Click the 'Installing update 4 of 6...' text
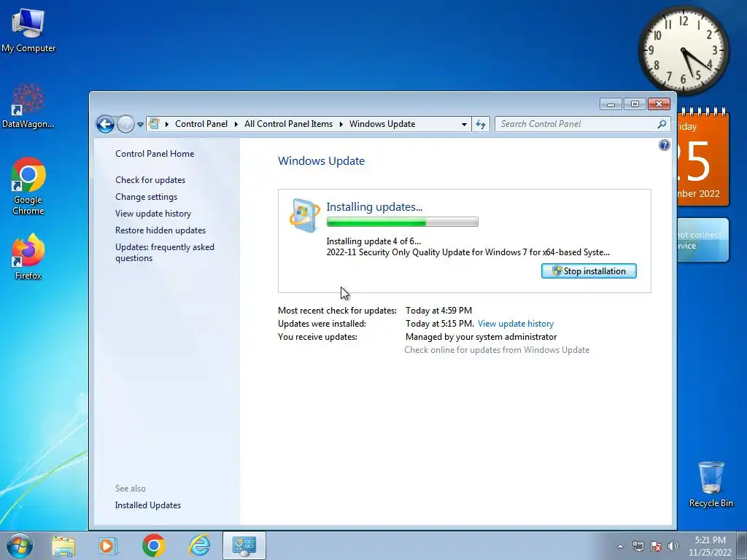Viewport: 747px width, 560px height. coord(373,241)
